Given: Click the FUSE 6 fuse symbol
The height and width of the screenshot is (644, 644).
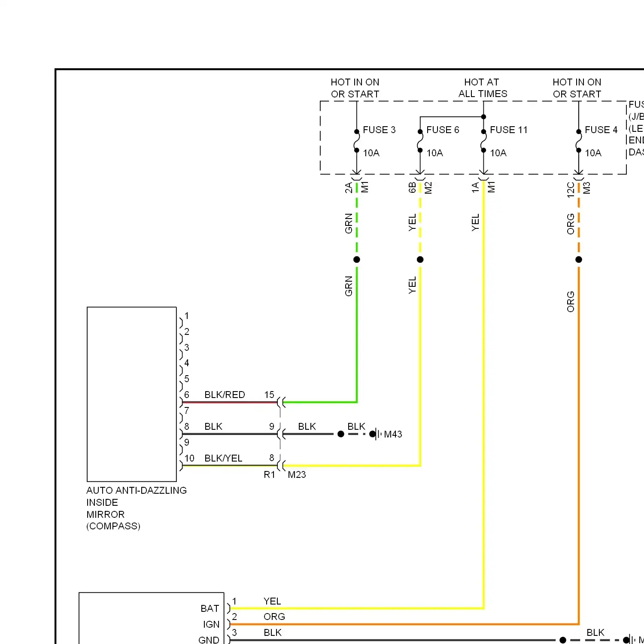Looking at the screenshot, I should click(x=420, y=141).
